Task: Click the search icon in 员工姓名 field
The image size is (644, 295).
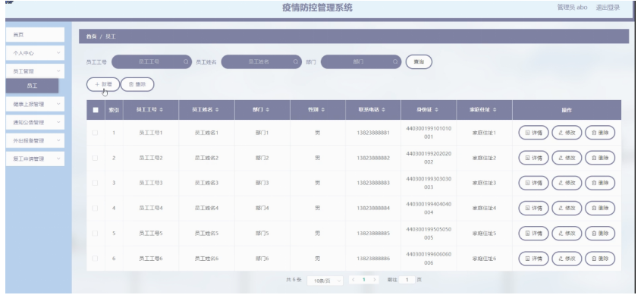Action: [295, 61]
